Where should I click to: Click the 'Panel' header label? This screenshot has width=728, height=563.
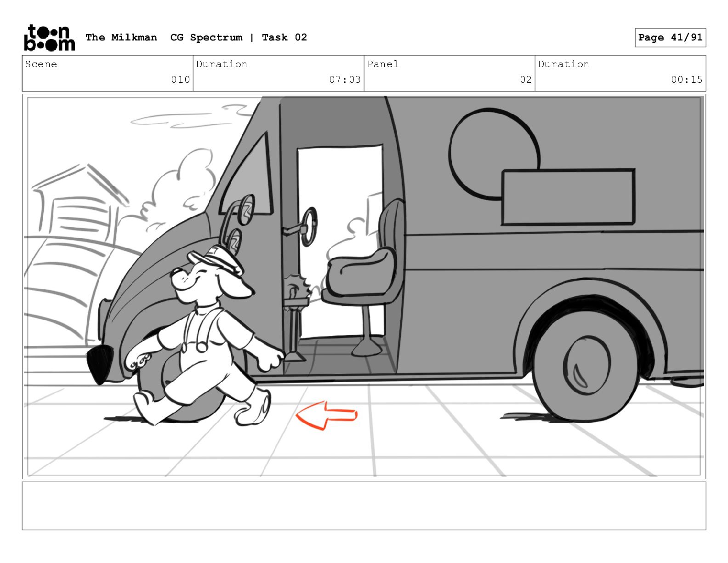[383, 64]
